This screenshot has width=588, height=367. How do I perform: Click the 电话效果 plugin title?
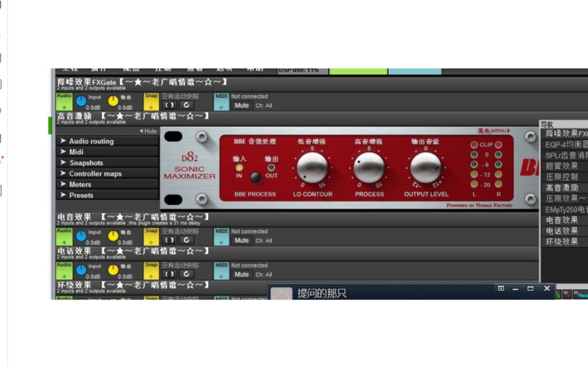pos(133,251)
